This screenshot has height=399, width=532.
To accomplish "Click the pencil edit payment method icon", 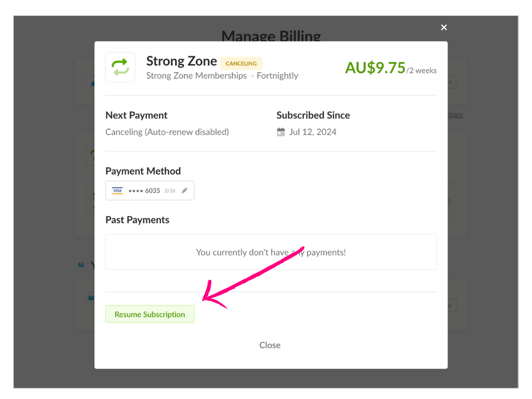I will [x=185, y=190].
